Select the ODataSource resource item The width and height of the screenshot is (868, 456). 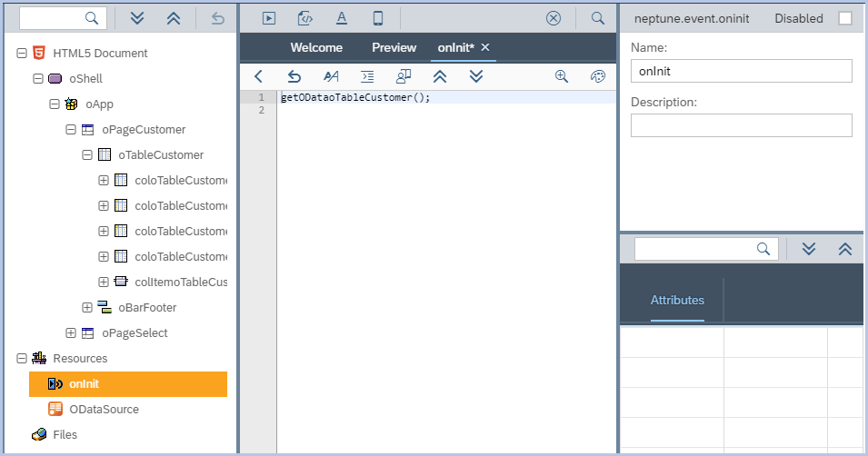(105, 409)
